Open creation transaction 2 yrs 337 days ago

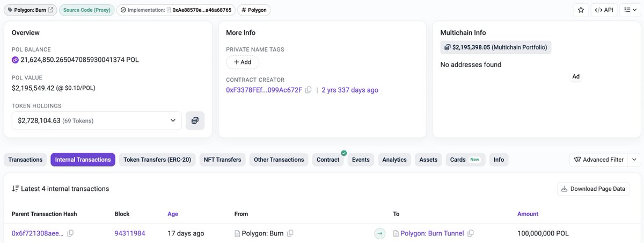point(350,90)
